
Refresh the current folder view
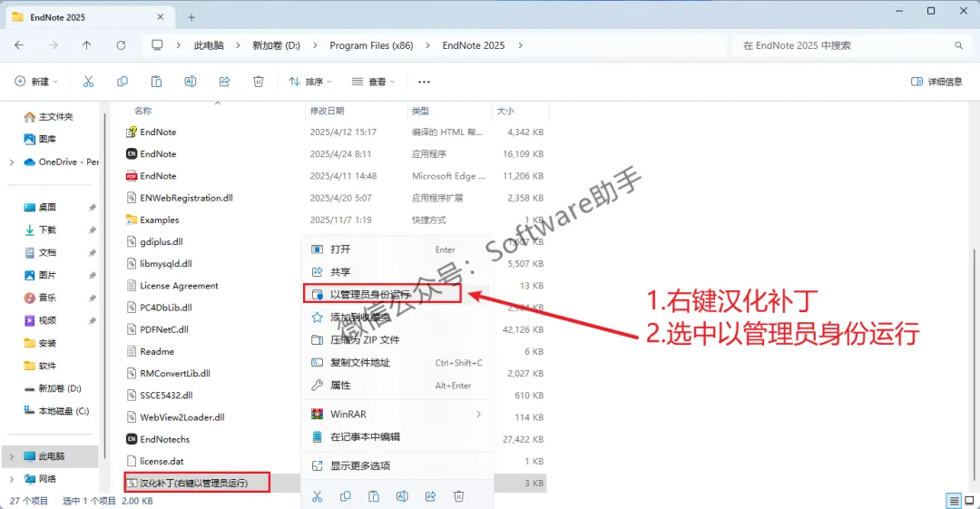pyautogui.click(x=121, y=45)
